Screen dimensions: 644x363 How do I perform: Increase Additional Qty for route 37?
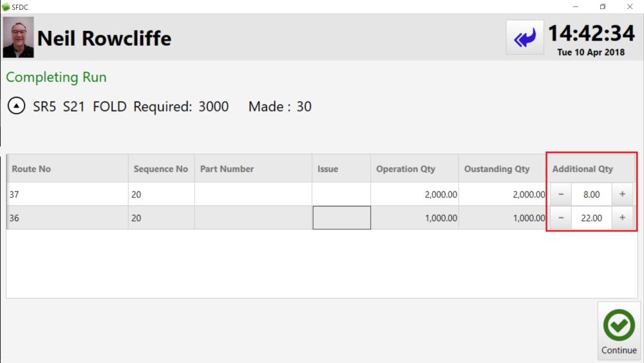(x=622, y=194)
